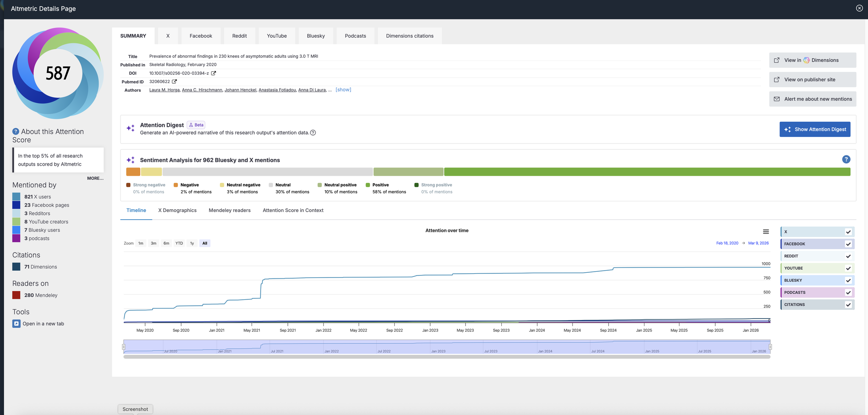Click About this Attention Score help icon
The image size is (868, 415).
pyautogui.click(x=16, y=132)
